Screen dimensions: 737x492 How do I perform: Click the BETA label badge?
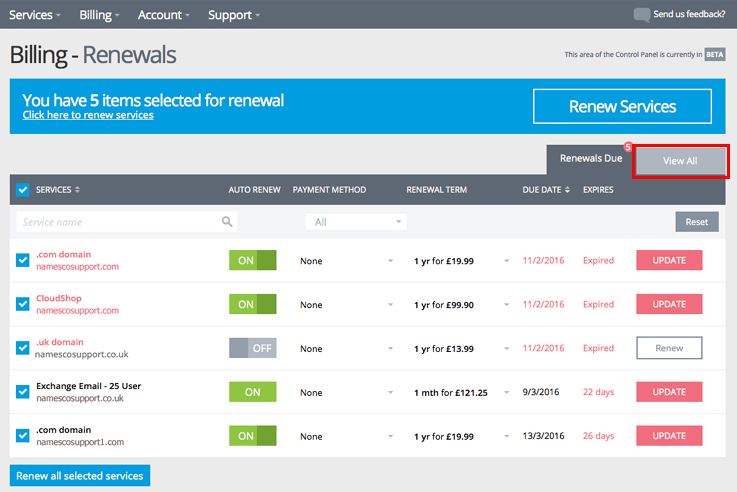[x=714, y=55]
